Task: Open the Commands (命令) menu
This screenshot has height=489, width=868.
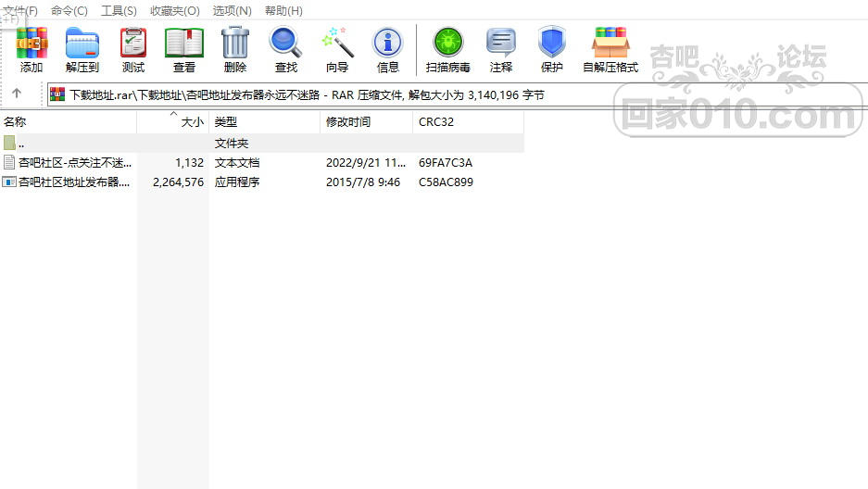Action: [69, 10]
